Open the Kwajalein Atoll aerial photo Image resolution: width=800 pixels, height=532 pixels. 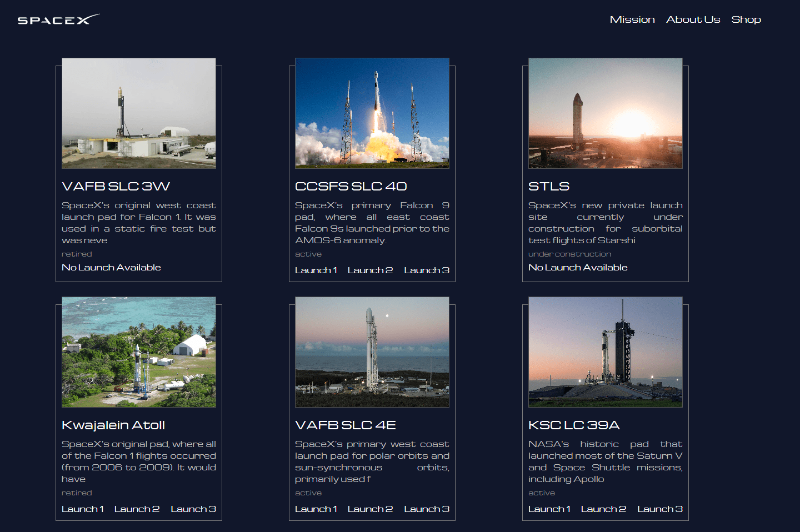pos(139,352)
